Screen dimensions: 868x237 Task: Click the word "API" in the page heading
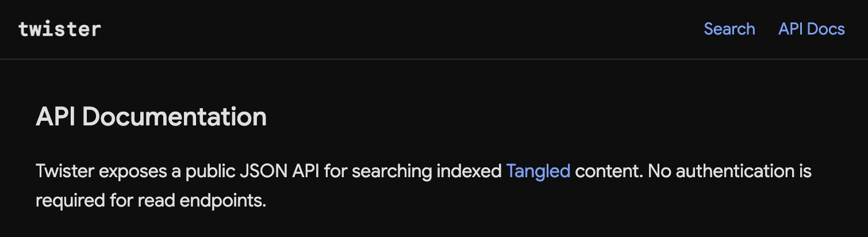tap(56, 117)
